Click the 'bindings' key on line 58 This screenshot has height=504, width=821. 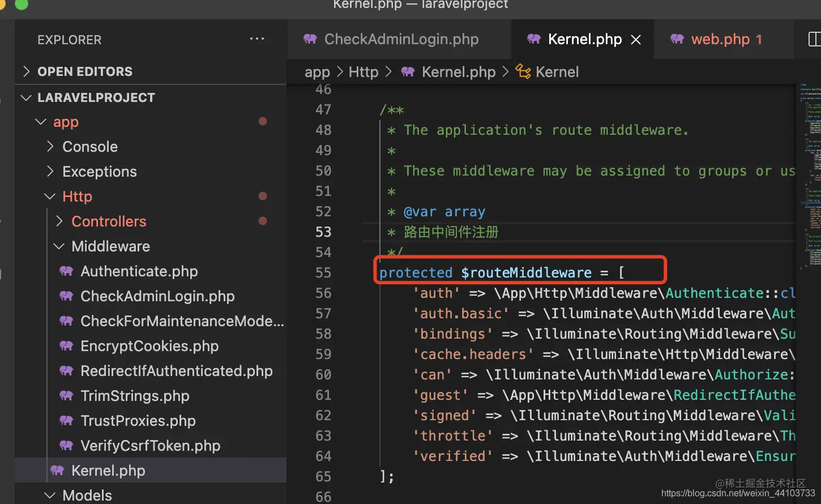tap(453, 334)
